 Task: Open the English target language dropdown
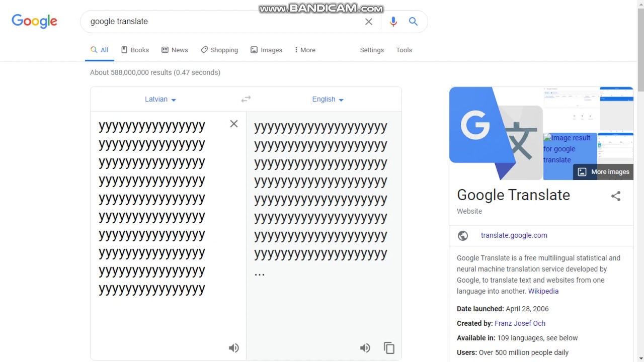click(x=328, y=99)
